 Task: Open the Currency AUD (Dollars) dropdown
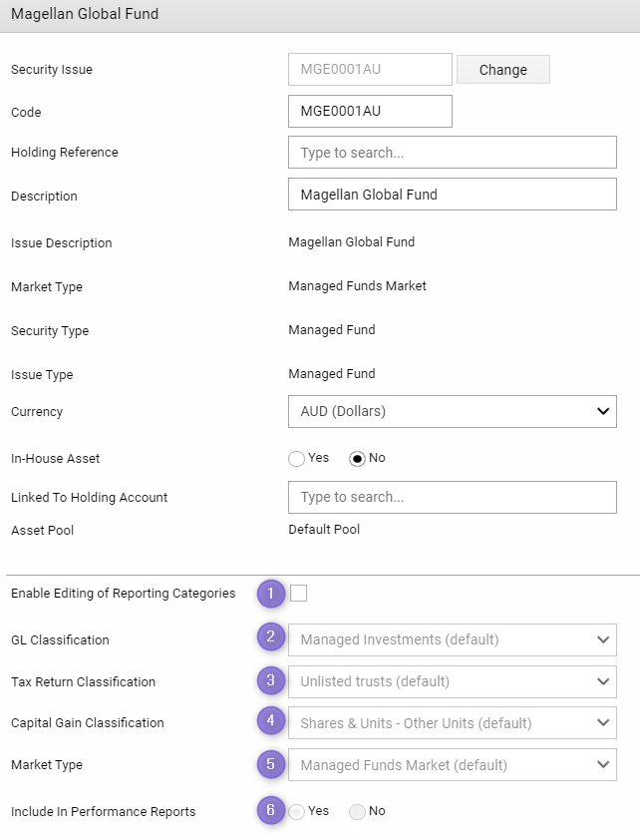coord(453,411)
